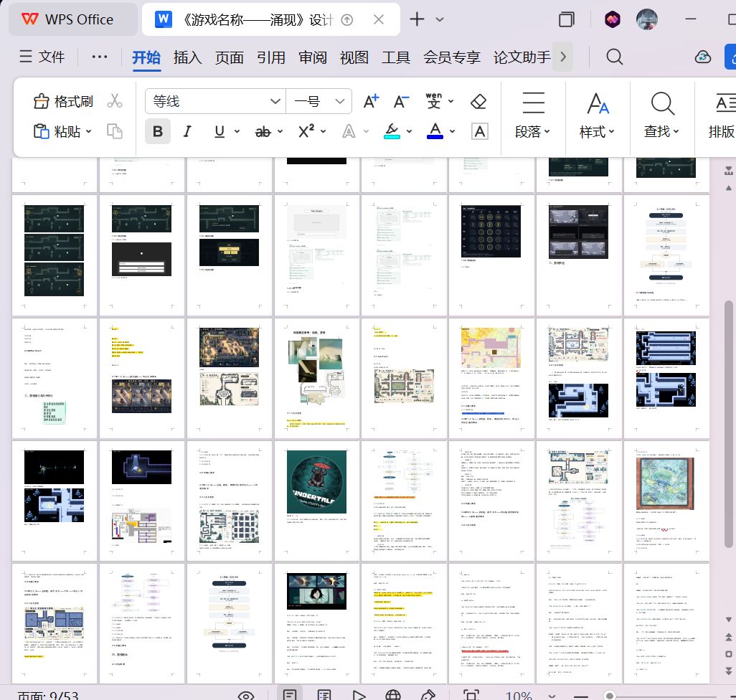Apply the blue font color A swatch
The image size is (736, 700).
435,131
